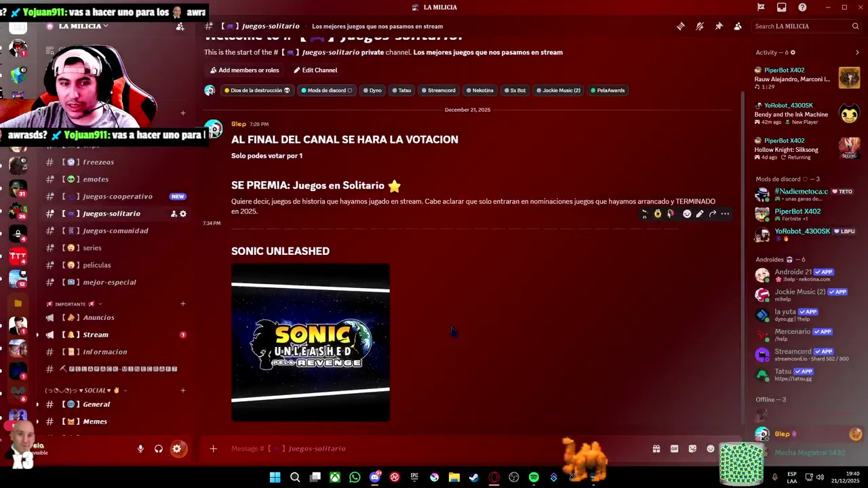Open Memes channel
This screenshot has height=488, width=868.
(95, 422)
